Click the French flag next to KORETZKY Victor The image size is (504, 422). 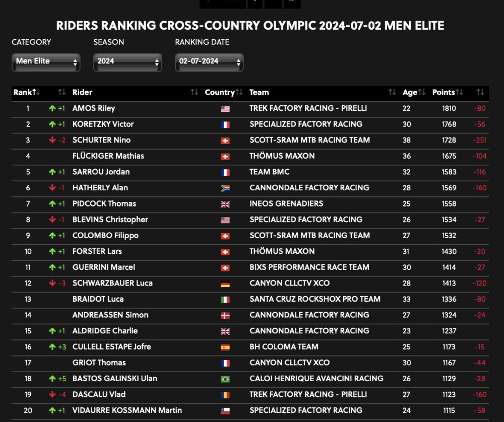[x=225, y=124]
